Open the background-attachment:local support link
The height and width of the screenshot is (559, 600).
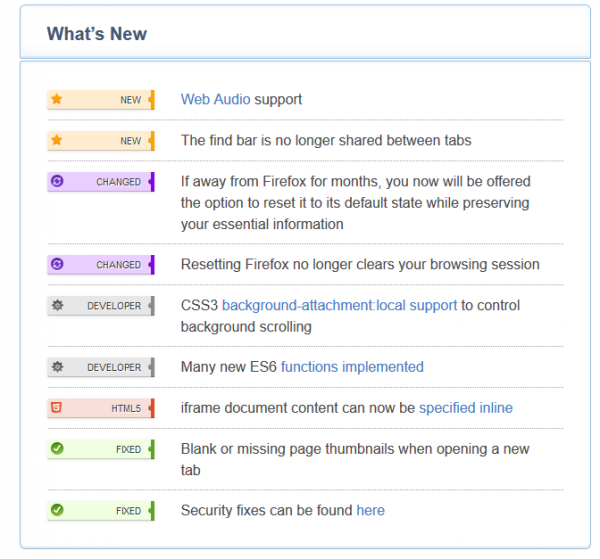pyautogui.click(x=339, y=306)
